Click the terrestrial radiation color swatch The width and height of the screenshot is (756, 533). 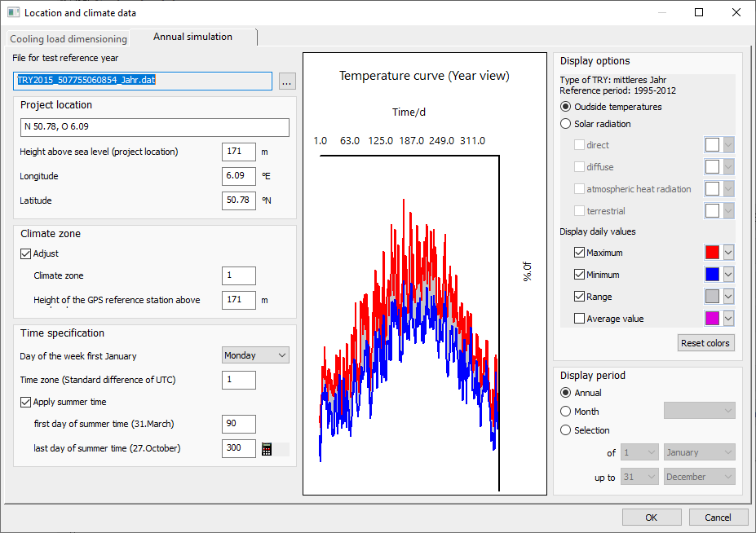pyautogui.click(x=712, y=210)
